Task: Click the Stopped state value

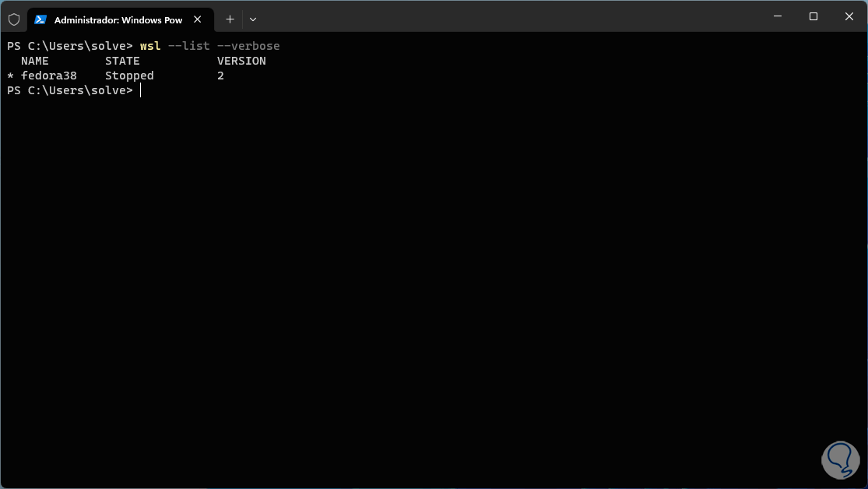Action: 129,76
